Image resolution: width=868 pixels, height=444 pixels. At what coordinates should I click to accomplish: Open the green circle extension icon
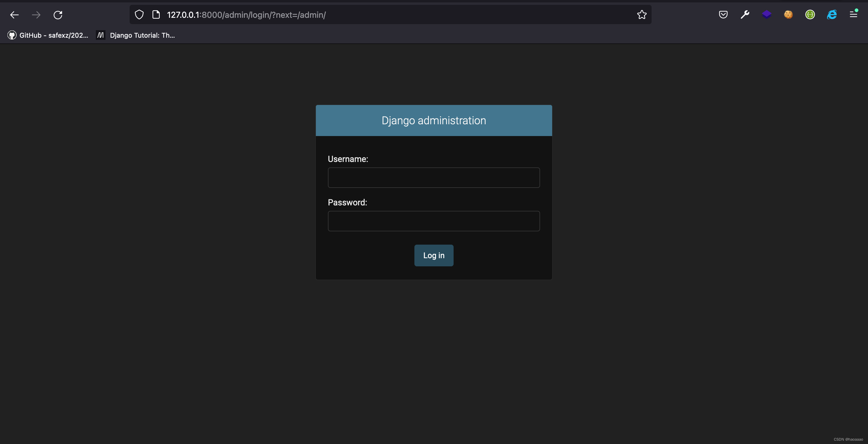(810, 14)
